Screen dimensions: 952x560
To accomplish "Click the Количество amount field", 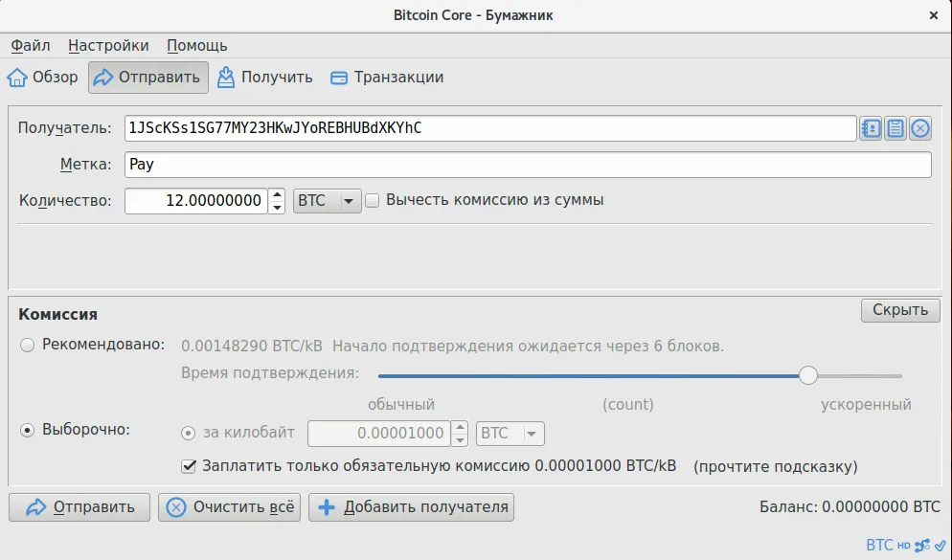I will click(196, 201).
